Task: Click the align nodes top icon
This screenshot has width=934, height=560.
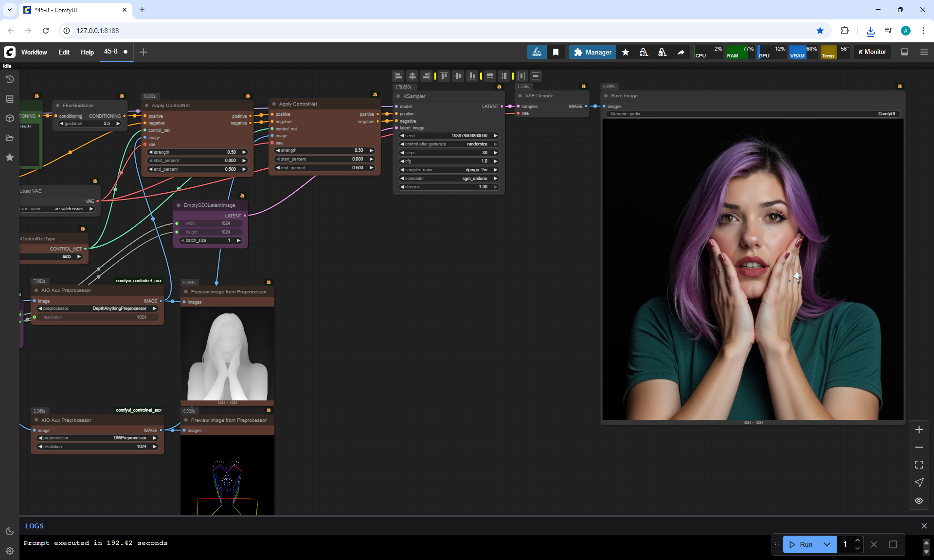Action: point(444,76)
